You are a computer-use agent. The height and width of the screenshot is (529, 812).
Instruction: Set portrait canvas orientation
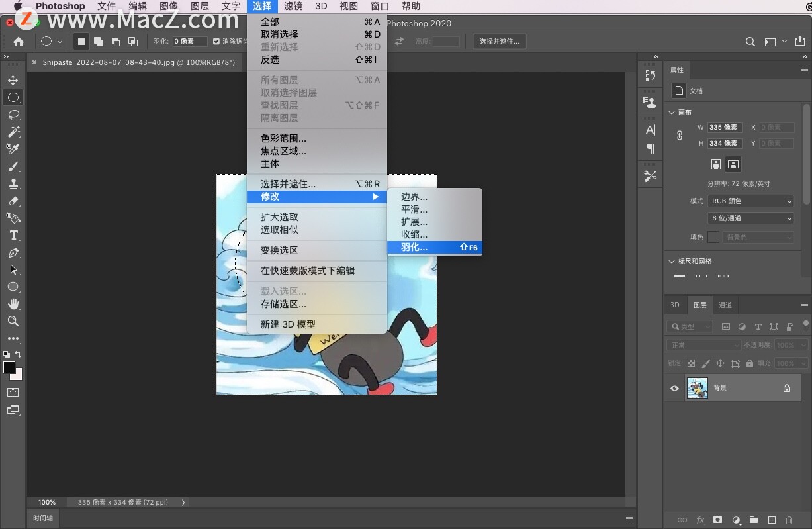[716, 164]
